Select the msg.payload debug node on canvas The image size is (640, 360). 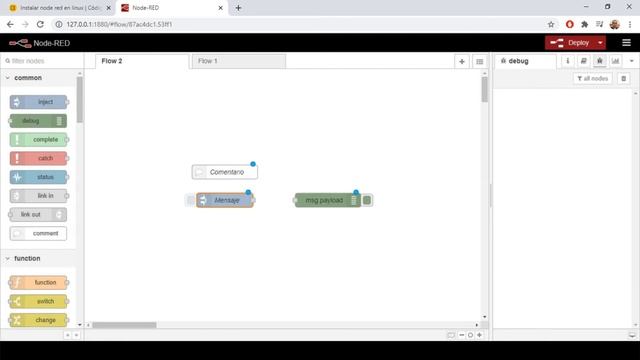click(327, 200)
